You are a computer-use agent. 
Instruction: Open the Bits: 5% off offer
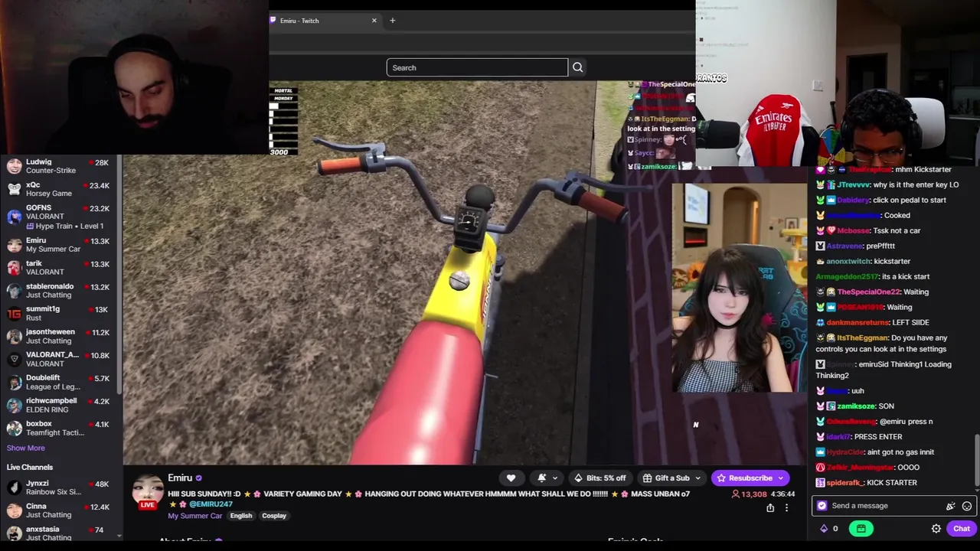[x=601, y=478]
